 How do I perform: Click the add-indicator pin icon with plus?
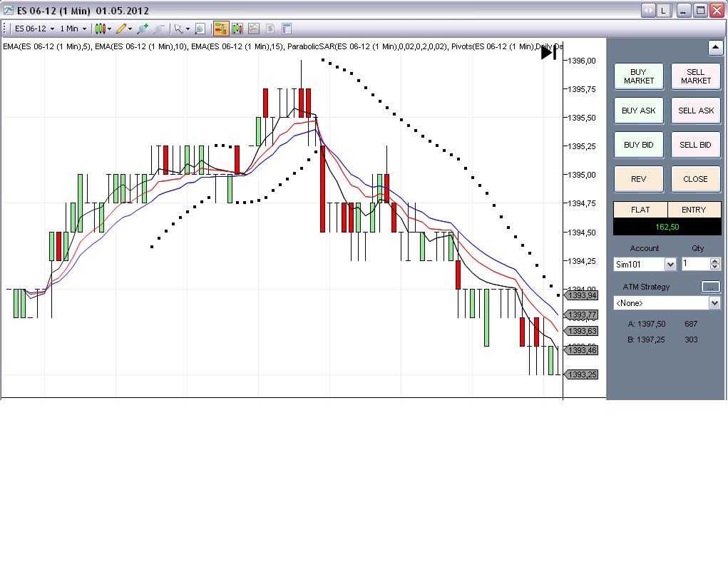143,29
